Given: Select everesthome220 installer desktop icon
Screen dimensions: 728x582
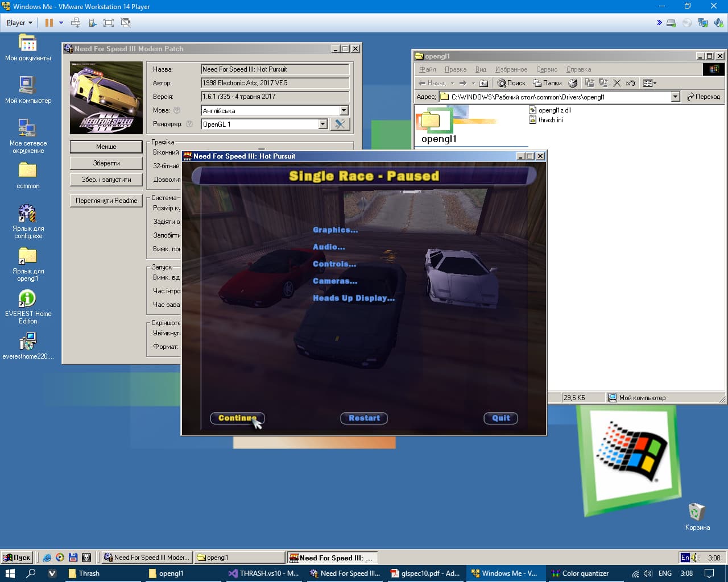Looking at the screenshot, I should [x=28, y=346].
